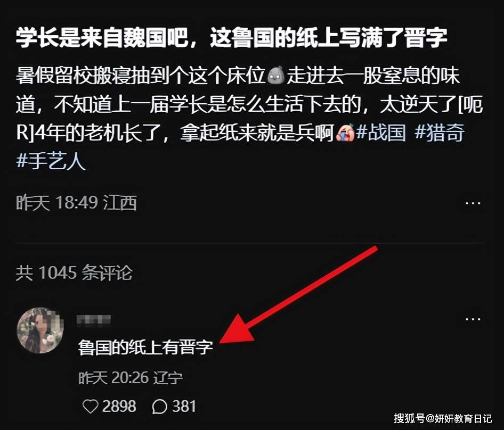Open the commenter's profile avatar

tap(40, 330)
